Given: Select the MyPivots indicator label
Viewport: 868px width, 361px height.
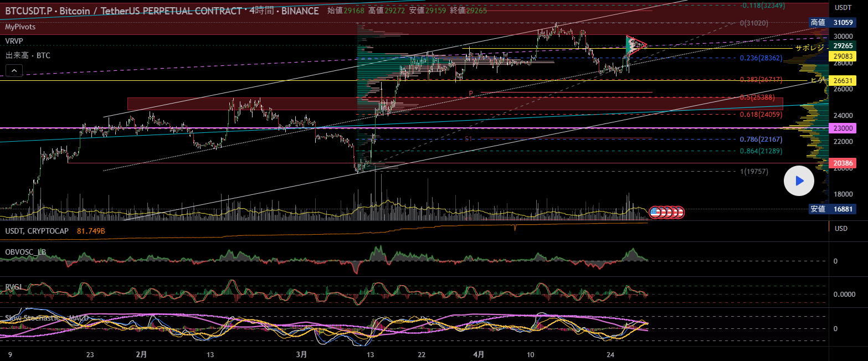Looking at the screenshot, I should pos(22,27).
